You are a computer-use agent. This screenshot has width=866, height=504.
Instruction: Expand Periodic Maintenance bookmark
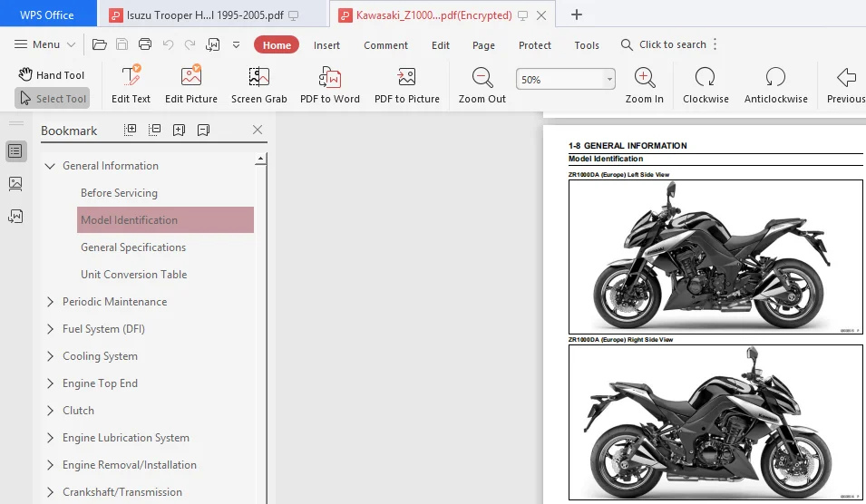point(50,302)
